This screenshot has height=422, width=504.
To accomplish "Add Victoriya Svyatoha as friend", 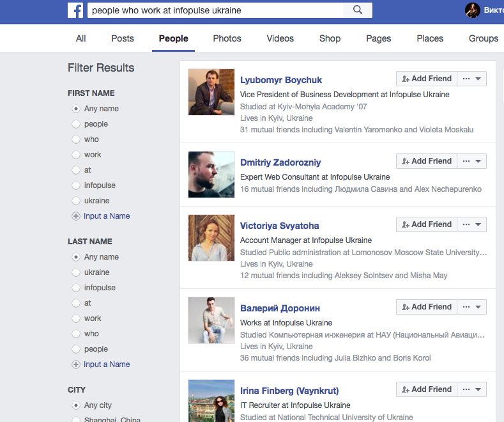I will coord(427,224).
